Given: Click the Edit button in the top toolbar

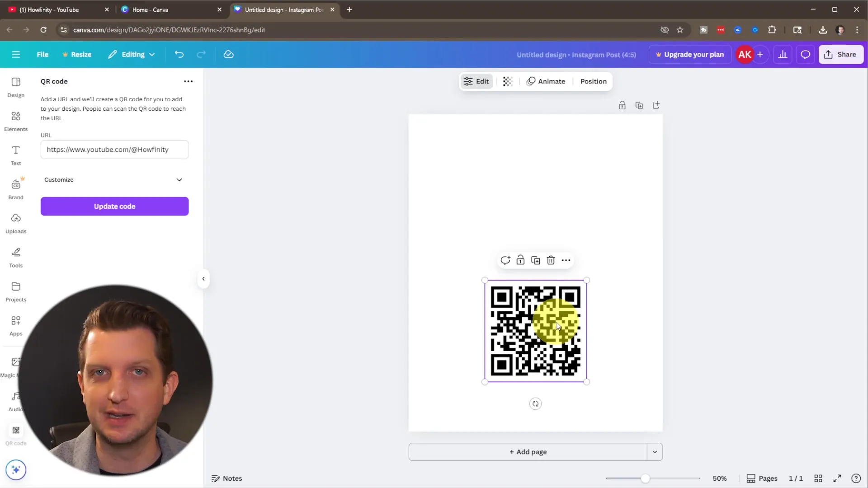Looking at the screenshot, I should 476,81.
